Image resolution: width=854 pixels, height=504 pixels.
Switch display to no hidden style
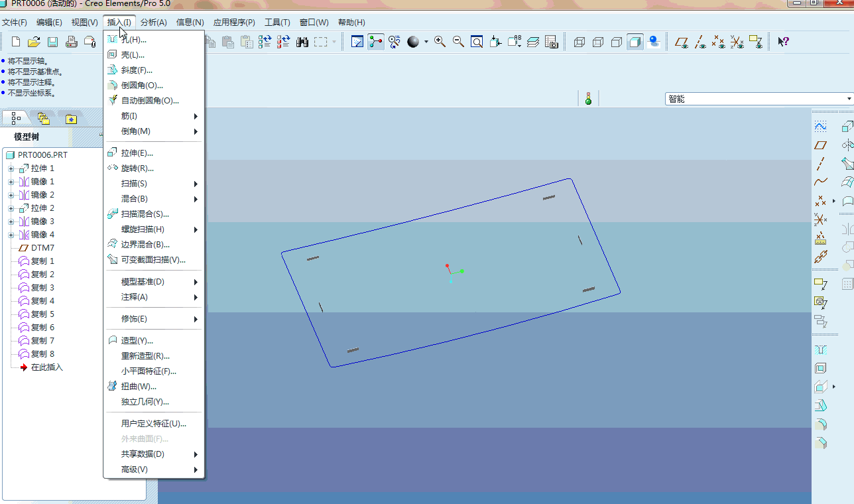tap(617, 42)
